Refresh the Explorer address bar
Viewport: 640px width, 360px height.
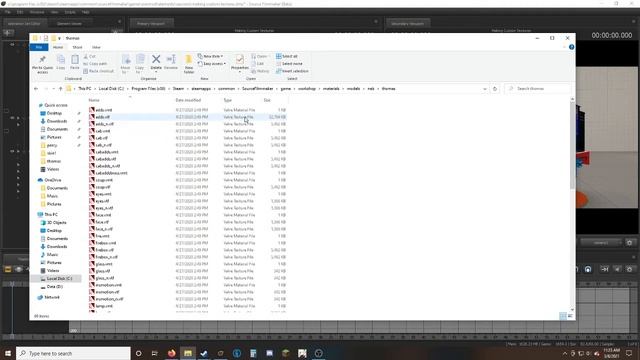495,89
